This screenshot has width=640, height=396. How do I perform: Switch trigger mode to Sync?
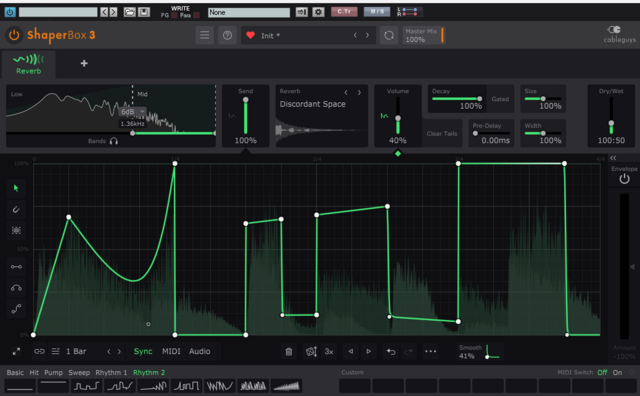click(x=143, y=352)
